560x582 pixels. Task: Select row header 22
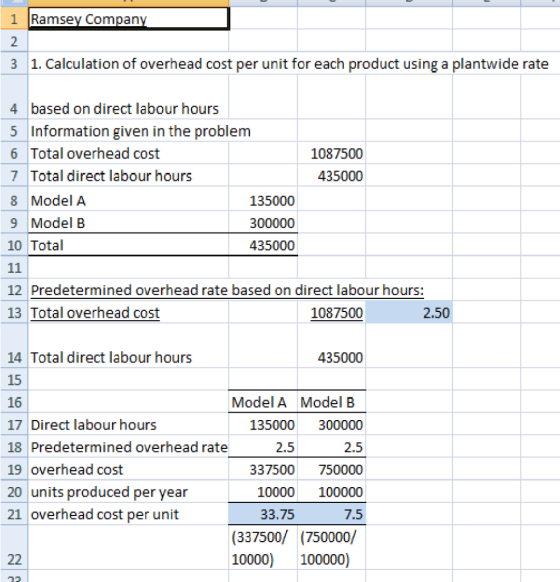click(x=14, y=548)
